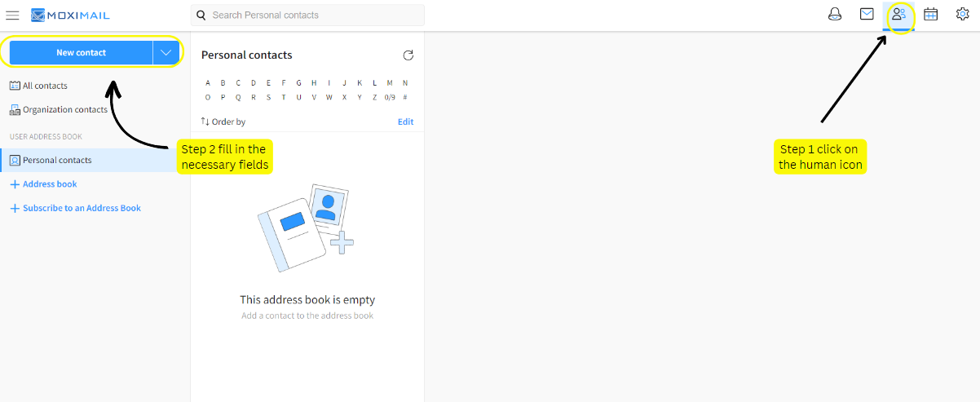The width and height of the screenshot is (980, 402).
Task: Open the hamburger menu icon
Action: click(13, 15)
